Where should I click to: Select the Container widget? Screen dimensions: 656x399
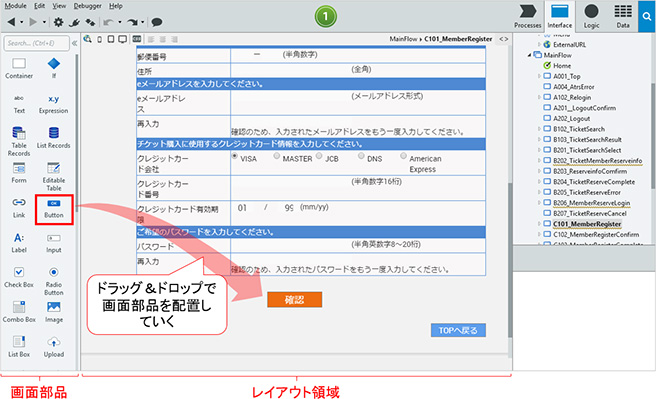click(19, 68)
